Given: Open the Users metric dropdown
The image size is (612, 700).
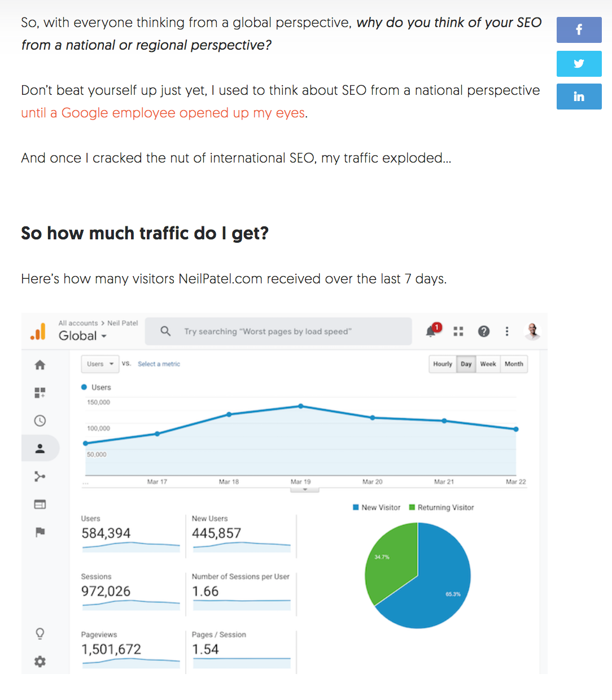Looking at the screenshot, I should click(100, 364).
